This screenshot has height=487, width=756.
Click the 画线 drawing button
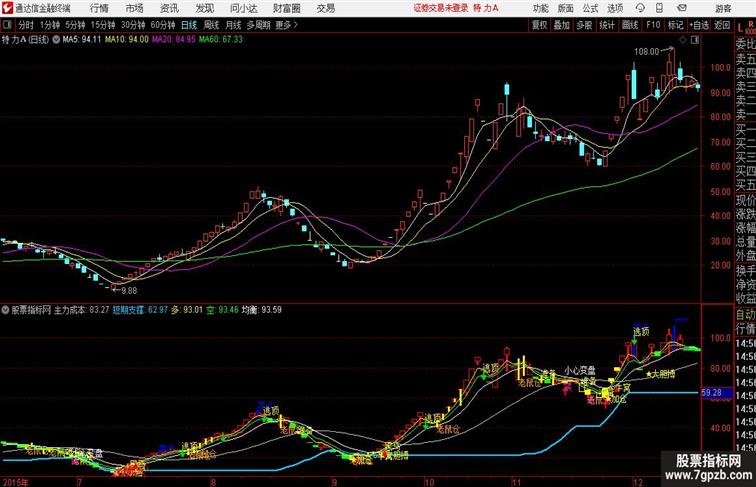pos(630,25)
